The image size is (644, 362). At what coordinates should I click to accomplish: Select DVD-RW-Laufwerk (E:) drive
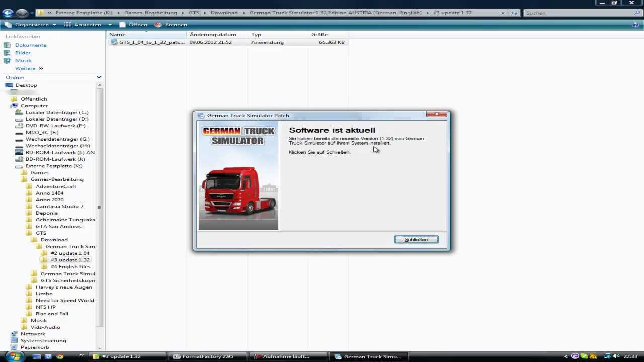(x=55, y=126)
